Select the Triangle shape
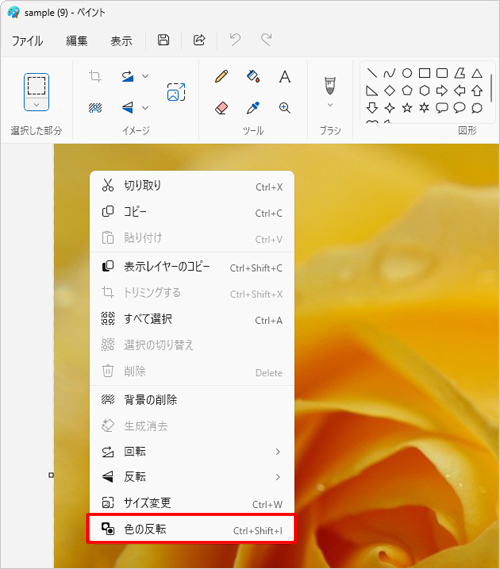500x569 pixels. tap(477, 73)
